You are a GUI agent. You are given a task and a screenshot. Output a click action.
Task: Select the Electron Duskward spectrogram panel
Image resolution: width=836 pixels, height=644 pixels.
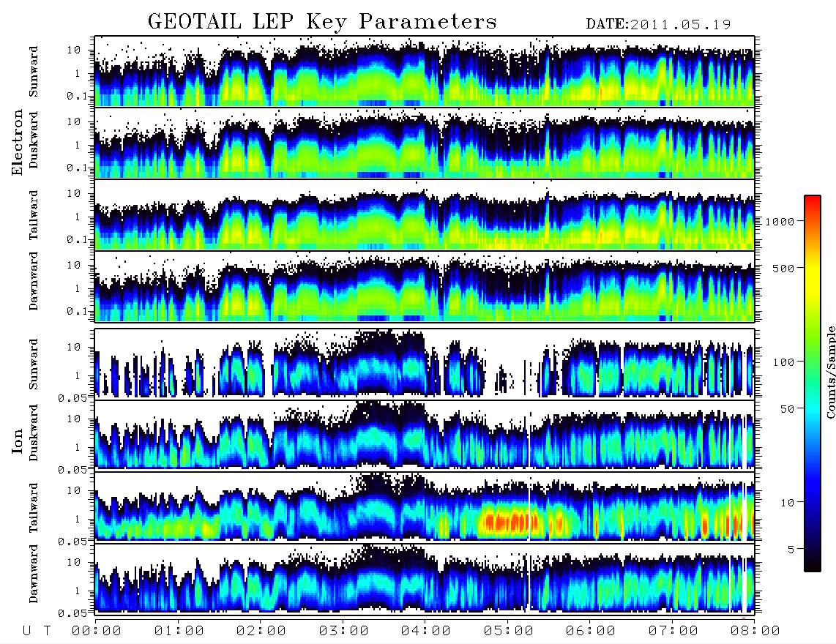pos(425,143)
